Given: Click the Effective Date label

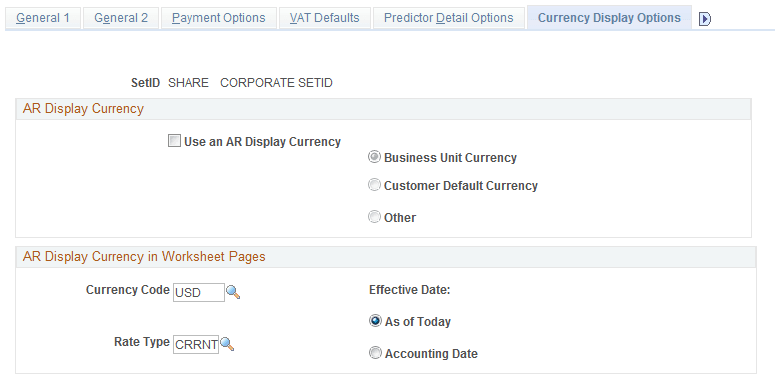Looking at the screenshot, I should coord(409,290).
